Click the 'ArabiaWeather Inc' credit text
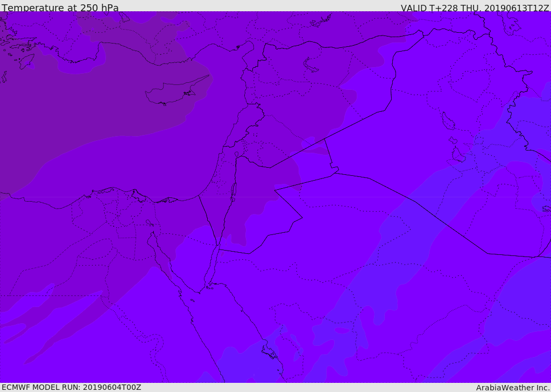551x392 pixels. [x=512, y=388]
